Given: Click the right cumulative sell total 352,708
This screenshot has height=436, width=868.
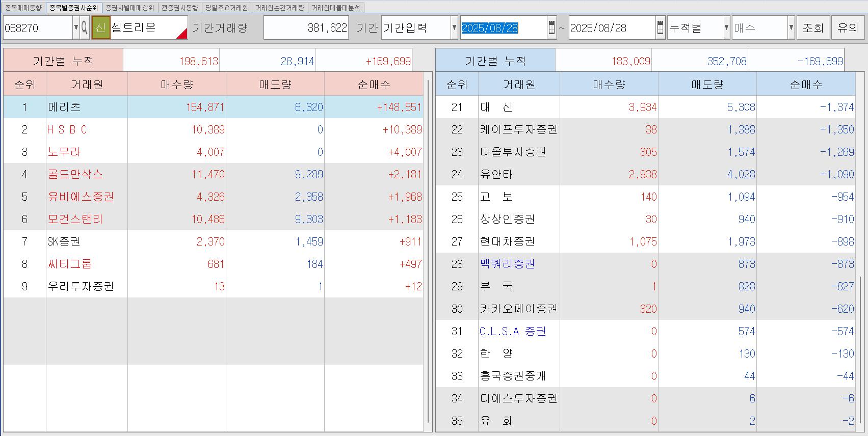Looking at the screenshot, I should [727, 61].
